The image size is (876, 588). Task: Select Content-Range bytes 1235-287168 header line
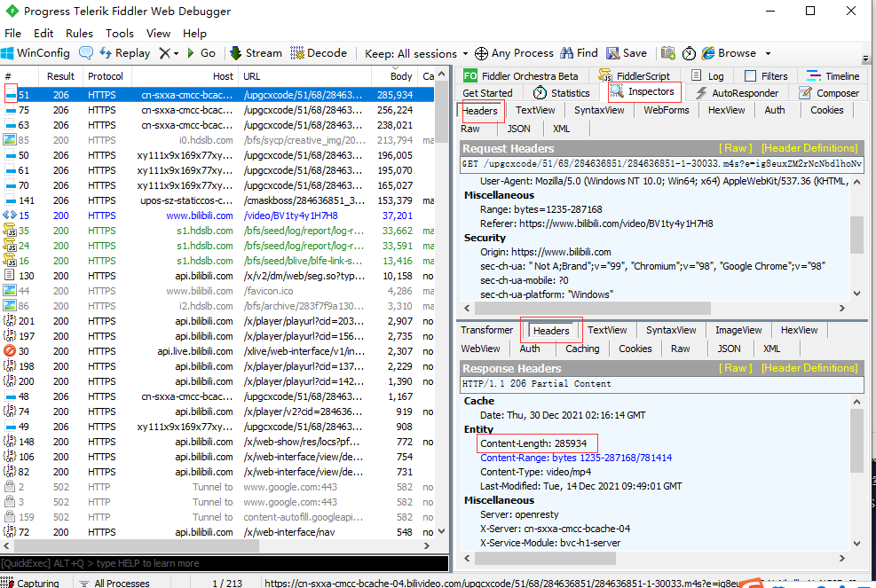[576, 458]
